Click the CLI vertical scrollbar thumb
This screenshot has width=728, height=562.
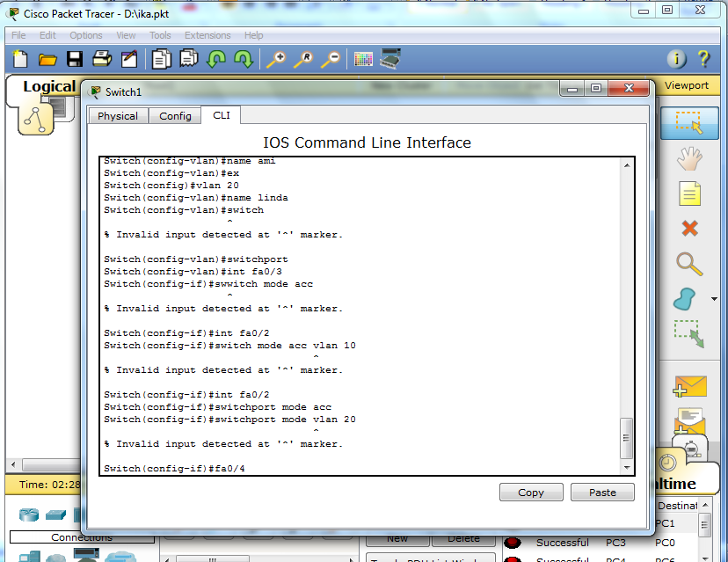pos(626,438)
